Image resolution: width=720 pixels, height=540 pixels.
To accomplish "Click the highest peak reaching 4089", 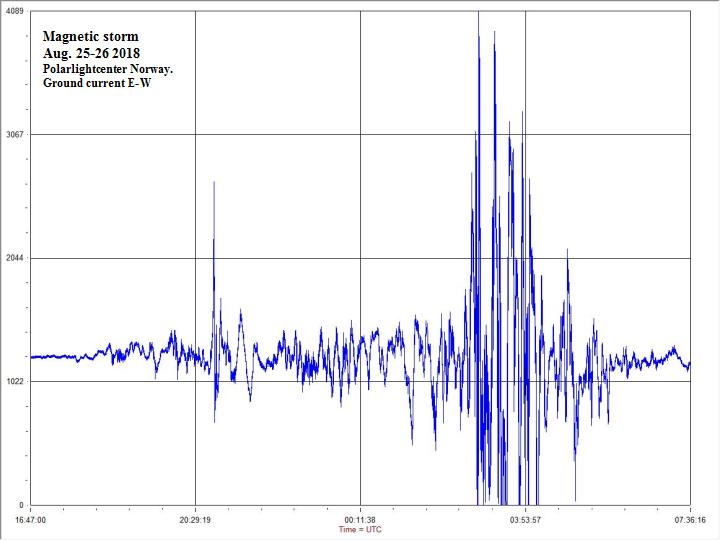I will pyautogui.click(x=478, y=13).
